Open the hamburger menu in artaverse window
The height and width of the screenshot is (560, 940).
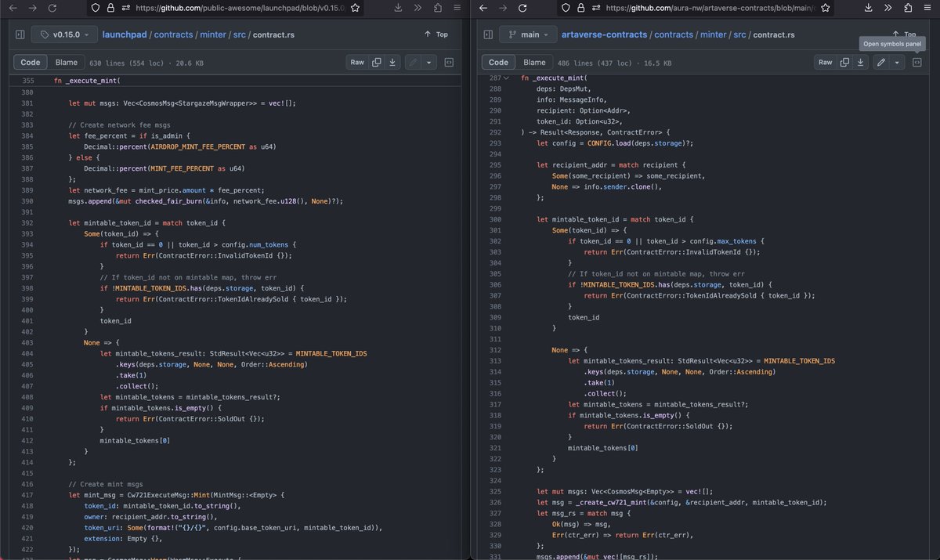click(927, 8)
